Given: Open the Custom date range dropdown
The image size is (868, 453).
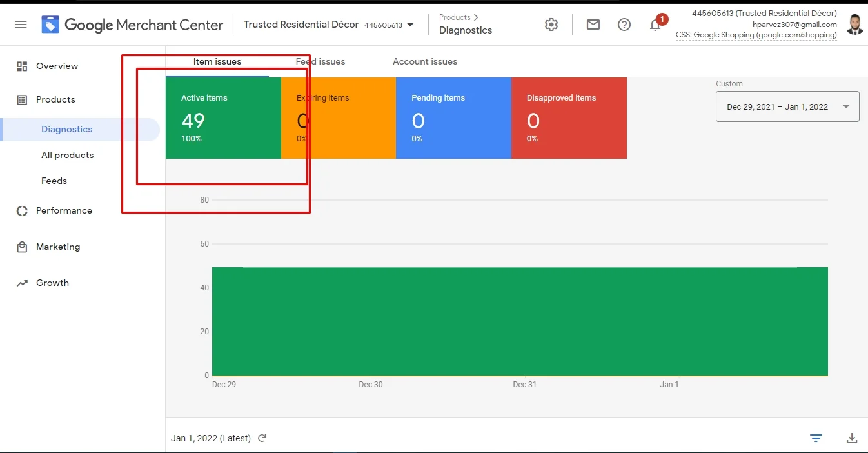Looking at the screenshot, I should coord(787,106).
